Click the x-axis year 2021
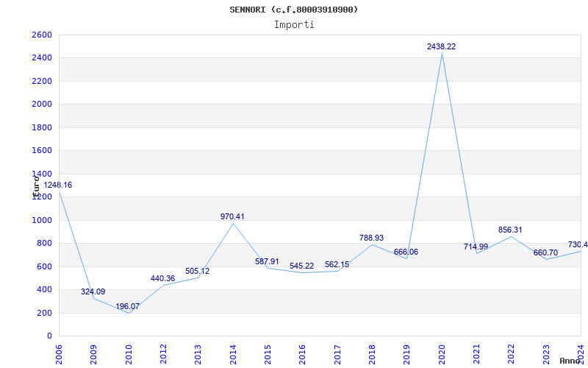 click(x=476, y=354)
